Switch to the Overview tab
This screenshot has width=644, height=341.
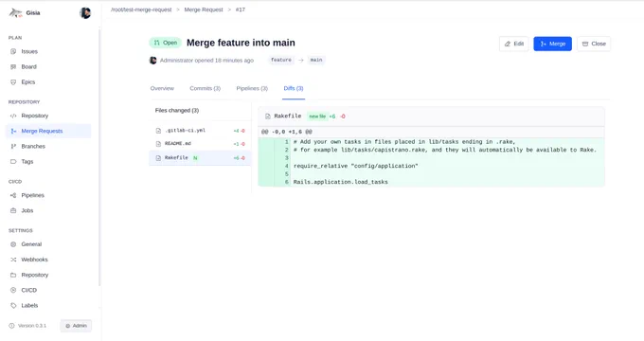(x=162, y=88)
